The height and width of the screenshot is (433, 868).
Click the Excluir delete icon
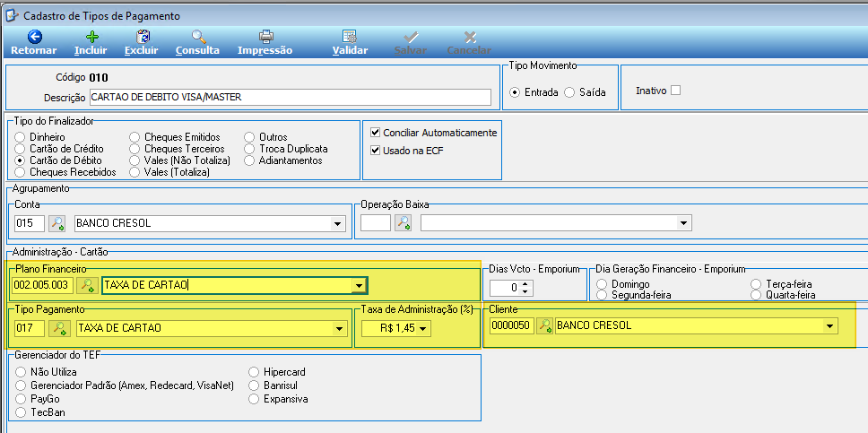click(x=143, y=37)
